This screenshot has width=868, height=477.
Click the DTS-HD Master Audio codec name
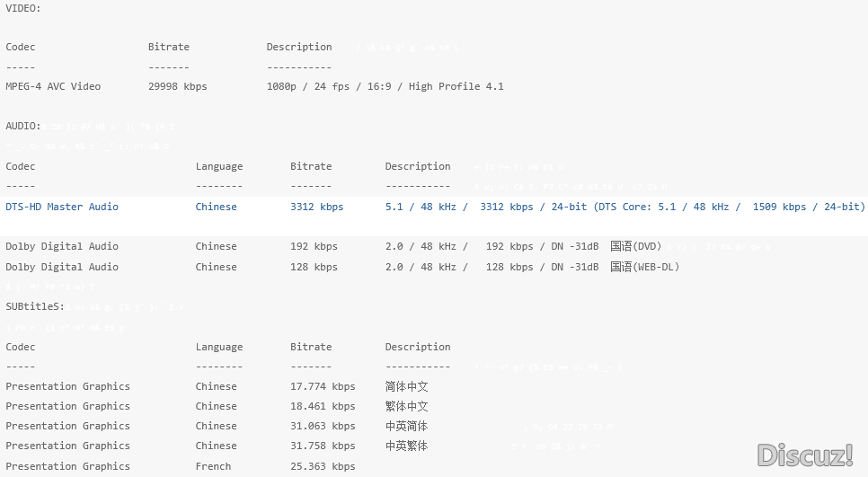click(x=62, y=207)
